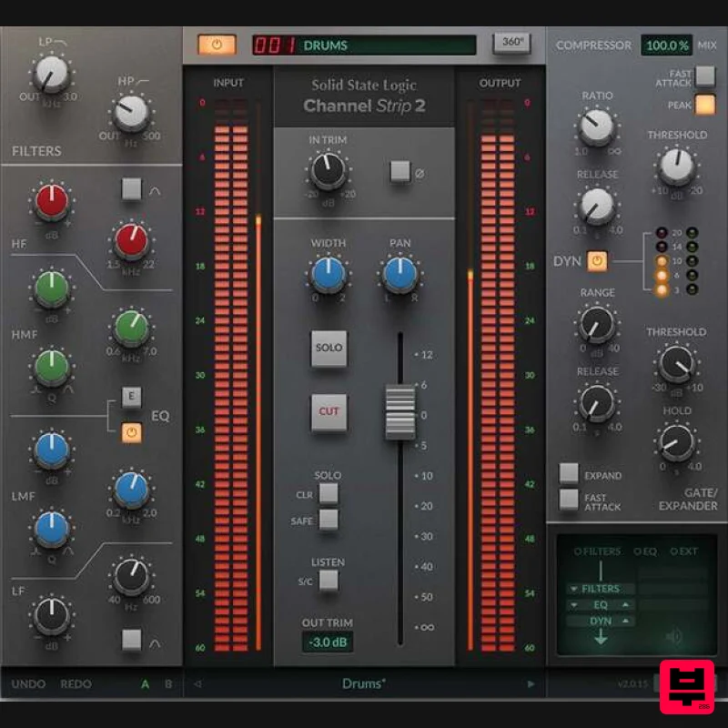Click the black LF gain knob
728x728 pixels.
tap(52, 616)
